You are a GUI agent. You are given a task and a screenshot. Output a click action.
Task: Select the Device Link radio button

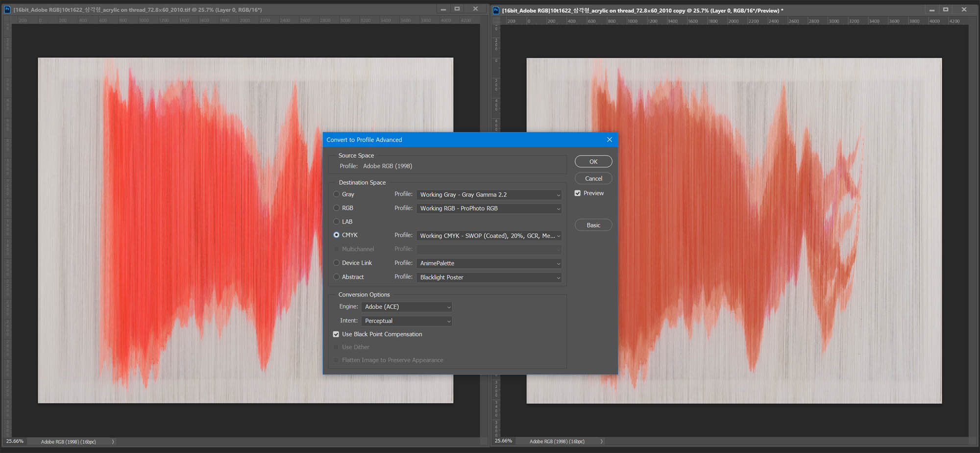click(x=337, y=263)
